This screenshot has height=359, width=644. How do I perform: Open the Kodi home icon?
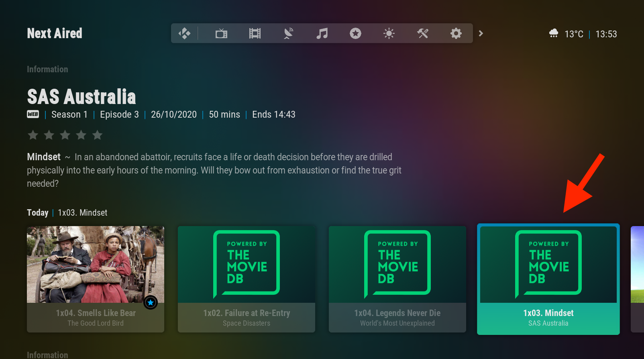(x=184, y=33)
